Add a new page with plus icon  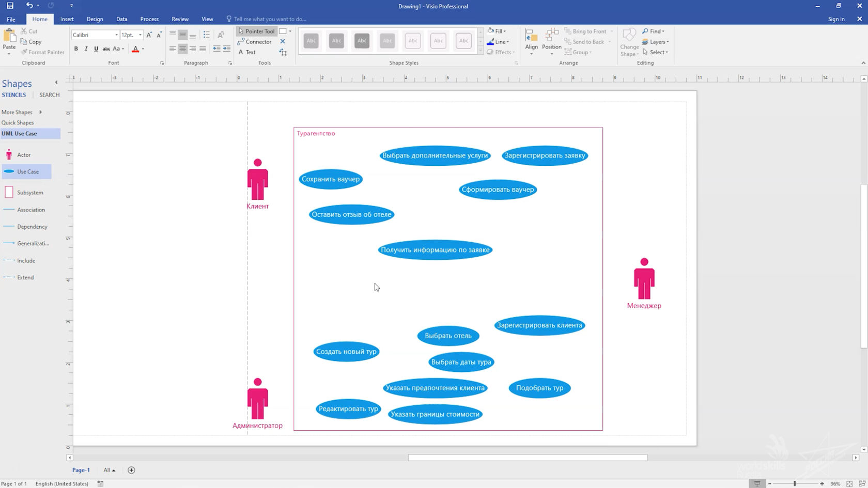[x=131, y=470]
